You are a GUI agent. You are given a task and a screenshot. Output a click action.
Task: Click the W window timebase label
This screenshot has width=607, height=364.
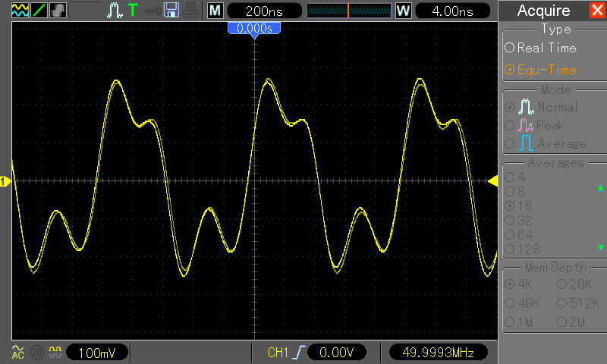403,11
